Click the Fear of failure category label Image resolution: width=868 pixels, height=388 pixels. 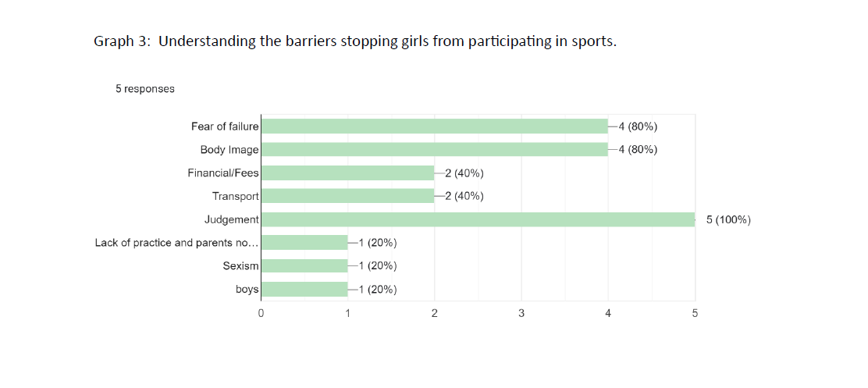[225, 126]
